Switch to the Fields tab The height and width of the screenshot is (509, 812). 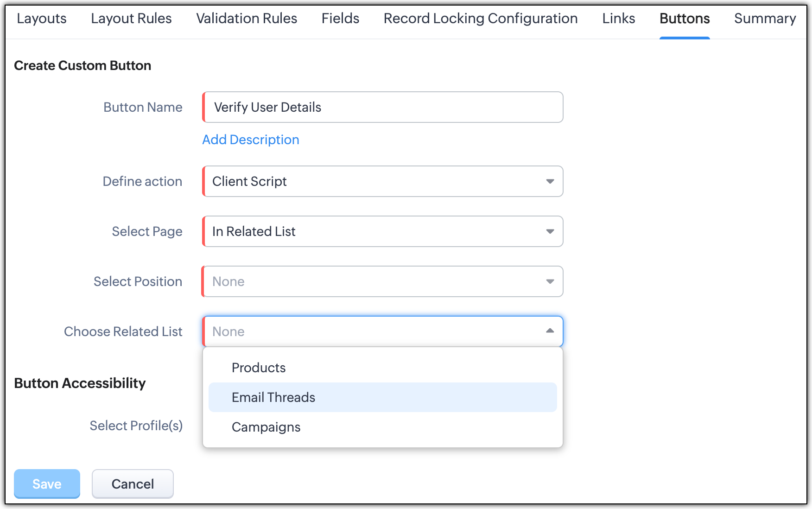[x=340, y=19]
